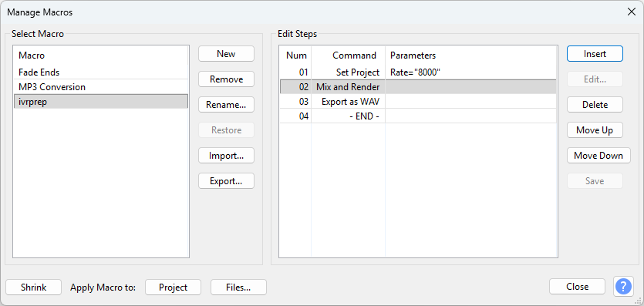This screenshot has height=306, width=644.
Task: Click the Macro column header
Action: [100, 55]
